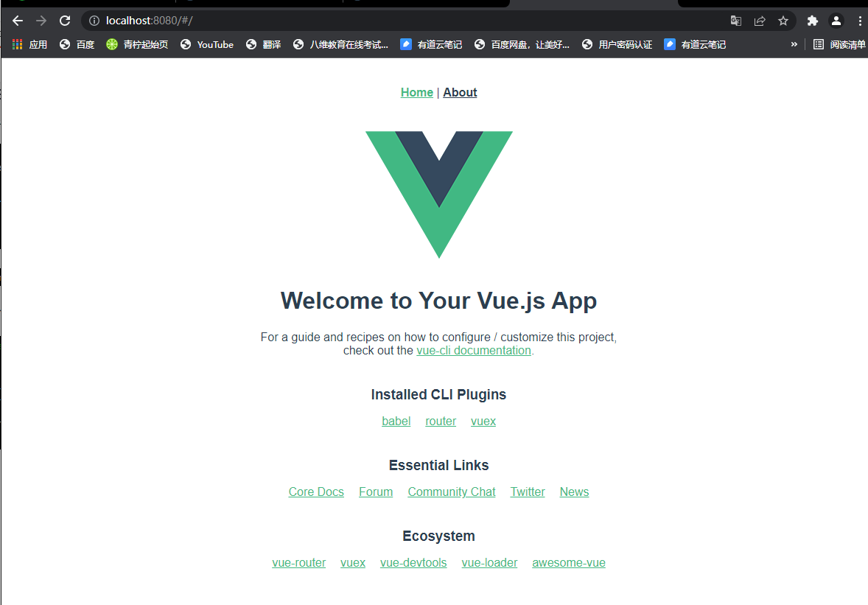This screenshot has height=605, width=868.
Task: Reload the page with refresh icon
Action: 65,21
